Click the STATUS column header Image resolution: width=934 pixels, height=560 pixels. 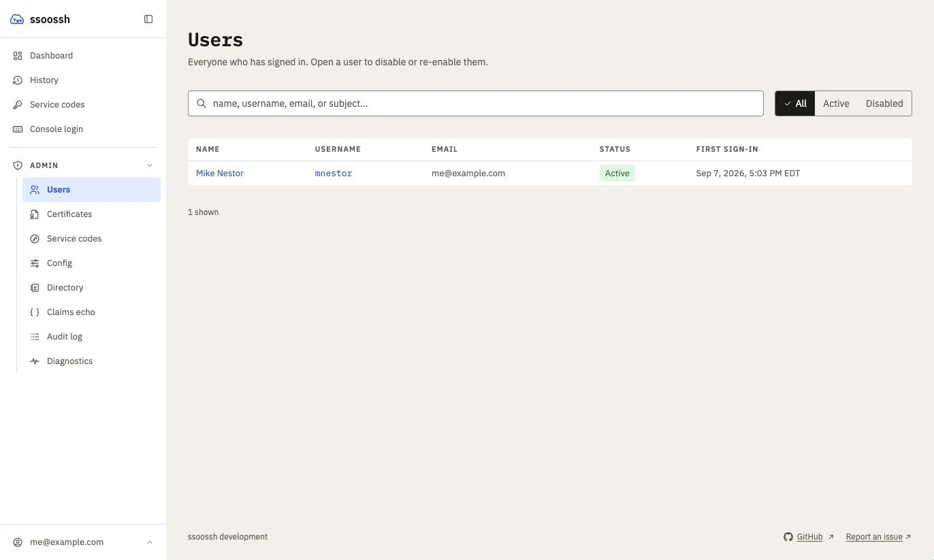click(615, 149)
